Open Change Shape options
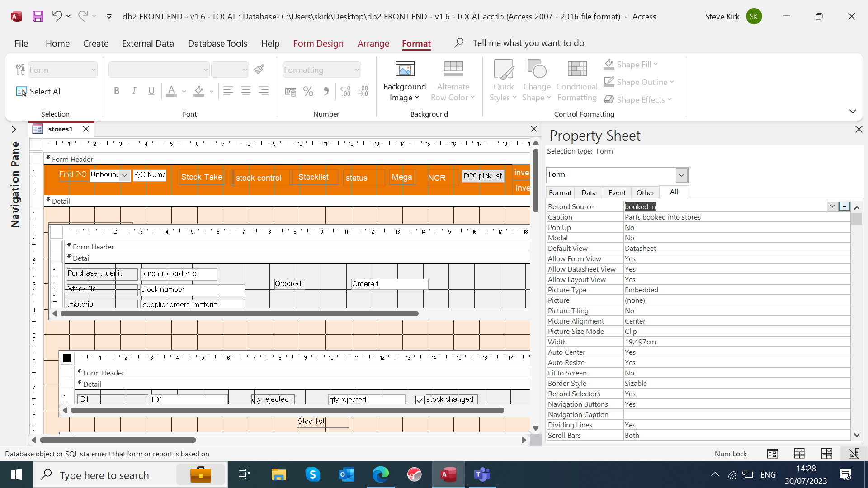 537,81
